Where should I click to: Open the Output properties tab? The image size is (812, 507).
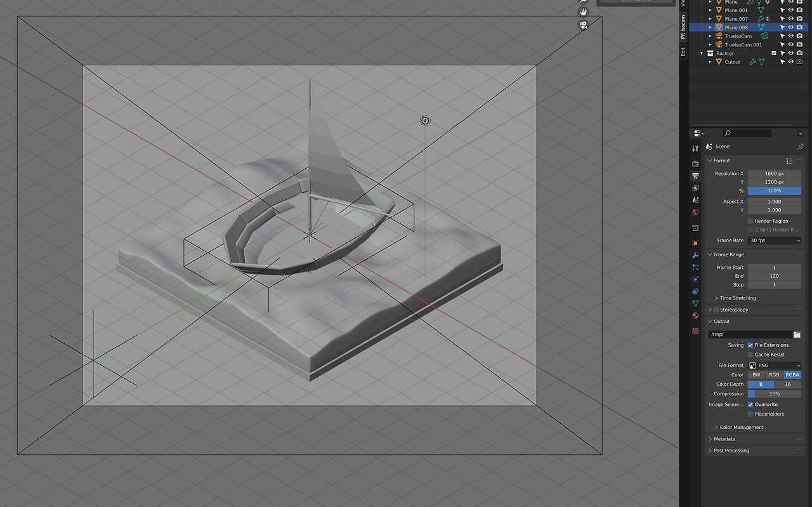click(x=695, y=176)
